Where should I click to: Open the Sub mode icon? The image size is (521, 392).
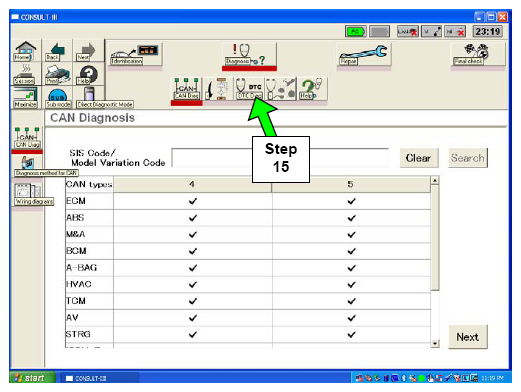pyautogui.click(x=58, y=98)
